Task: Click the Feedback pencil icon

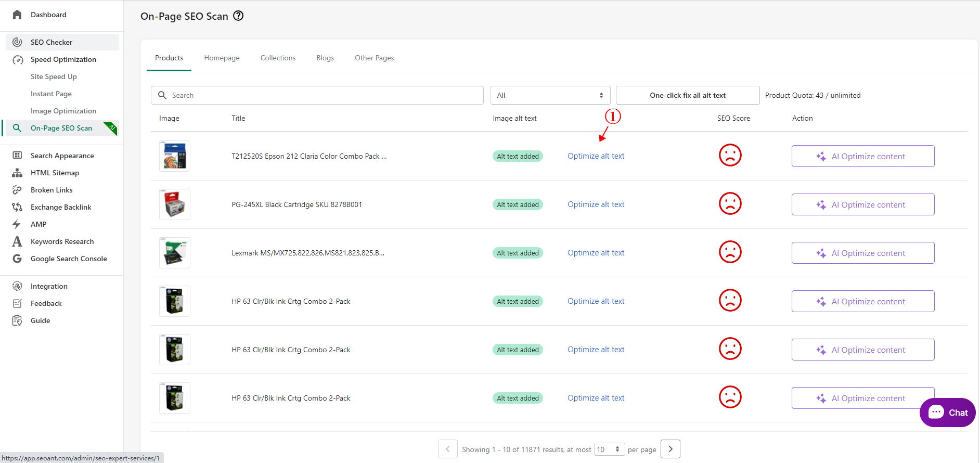Action: point(17,303)
